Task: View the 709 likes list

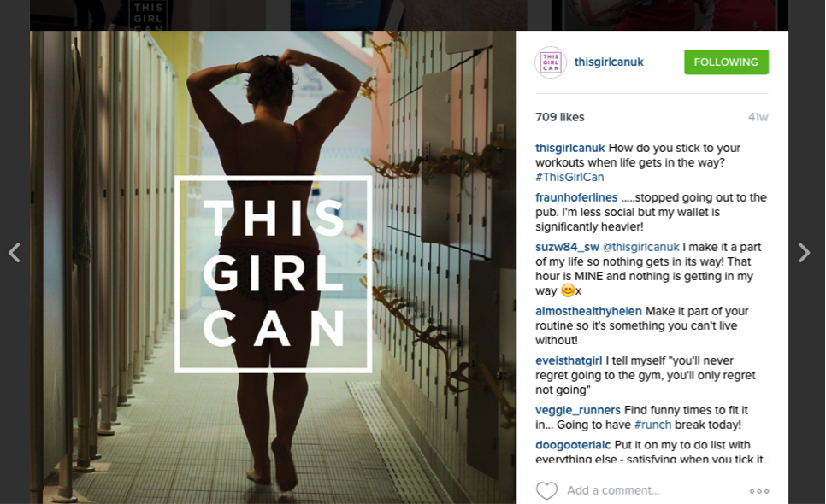Action: [x=559, y=117]
